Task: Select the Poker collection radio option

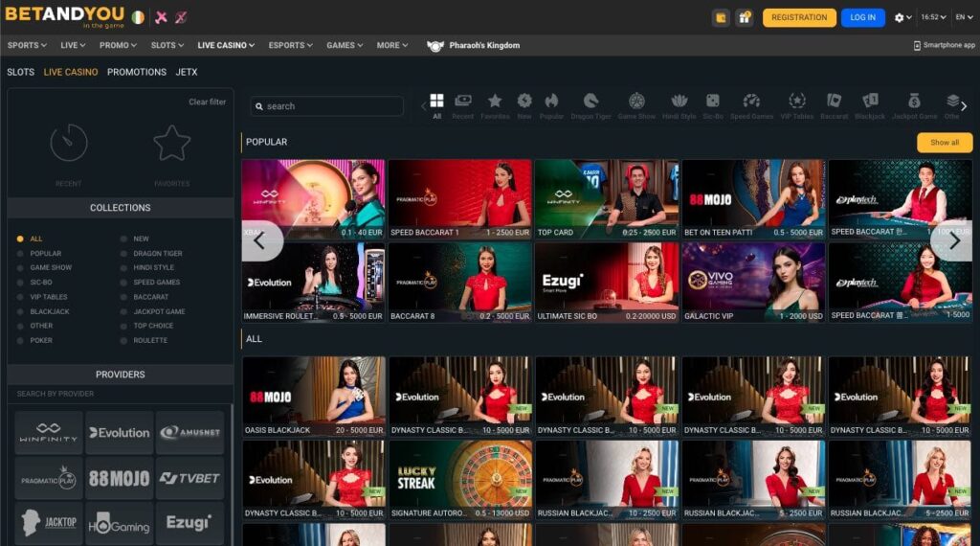Action: 20,340
